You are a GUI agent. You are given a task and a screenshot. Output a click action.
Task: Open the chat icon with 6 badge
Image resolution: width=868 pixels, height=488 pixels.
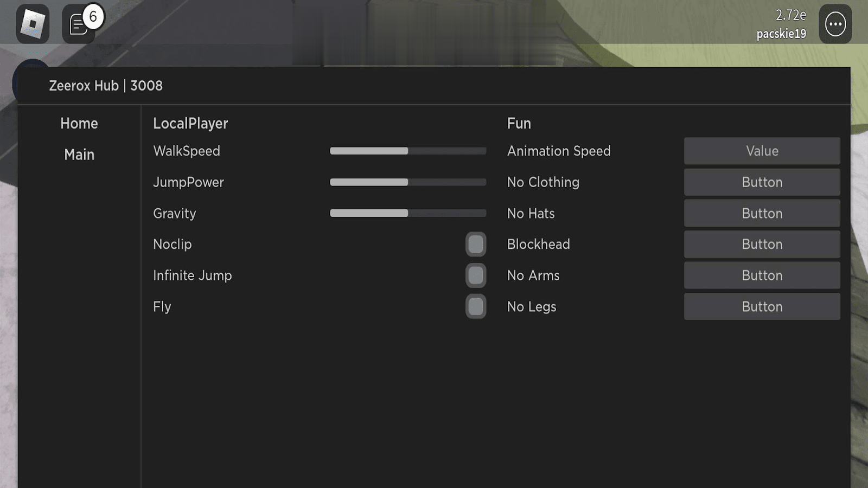coord(79,24)
